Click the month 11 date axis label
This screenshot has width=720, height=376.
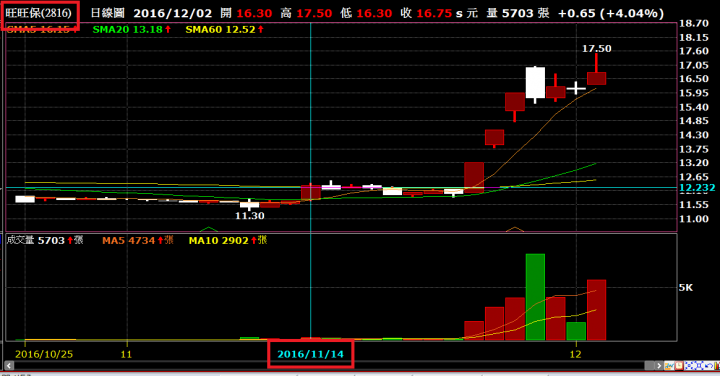pos(126,354)
